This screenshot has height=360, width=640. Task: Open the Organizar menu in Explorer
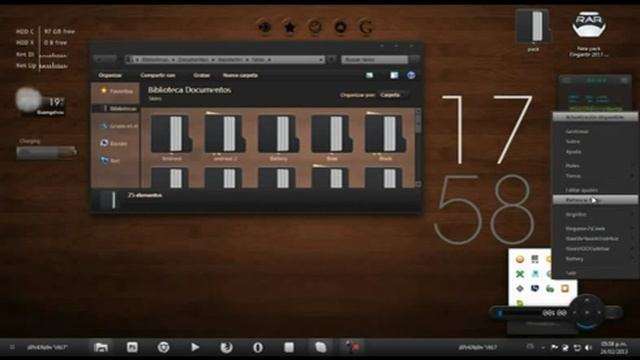(x=110, y=75)
